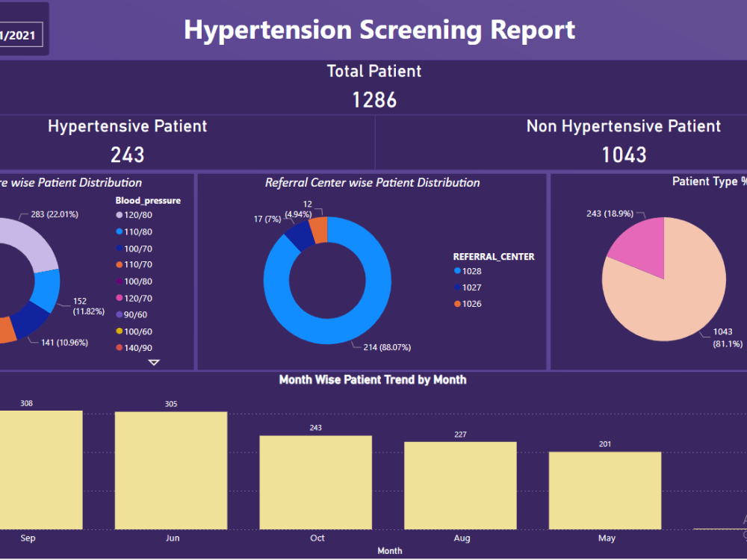Viewport: 747px width, 560px height.
Task: Select the 110/80 blood pressure legend item
Action: (x=134, y=232)
